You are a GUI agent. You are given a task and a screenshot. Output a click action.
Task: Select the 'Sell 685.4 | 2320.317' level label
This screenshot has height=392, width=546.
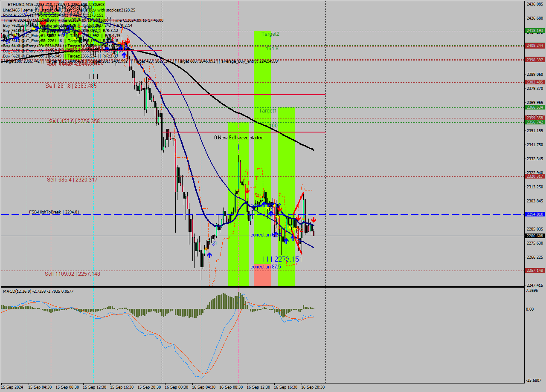72,180
